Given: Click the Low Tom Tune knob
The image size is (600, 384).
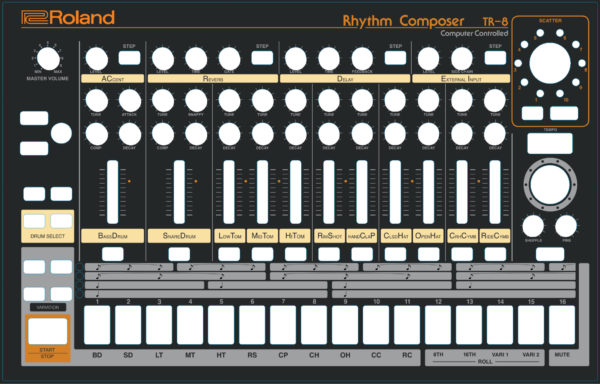Looking at the screenshot, I should [229, 101].
